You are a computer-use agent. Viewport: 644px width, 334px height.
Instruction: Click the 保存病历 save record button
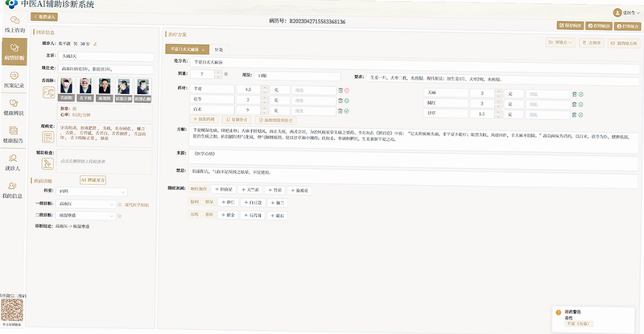(x=570, y=26)
